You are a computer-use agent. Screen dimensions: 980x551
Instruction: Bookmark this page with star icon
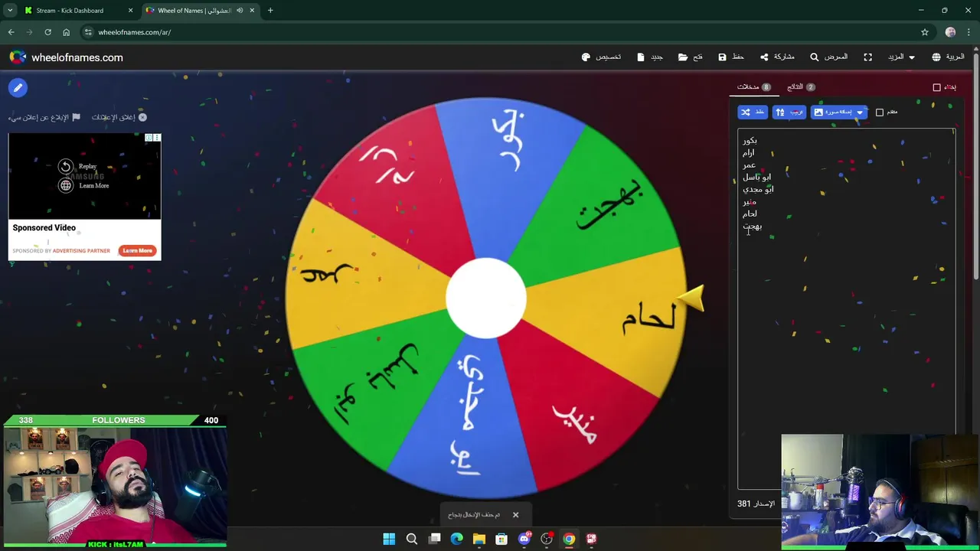click(925, 32)
